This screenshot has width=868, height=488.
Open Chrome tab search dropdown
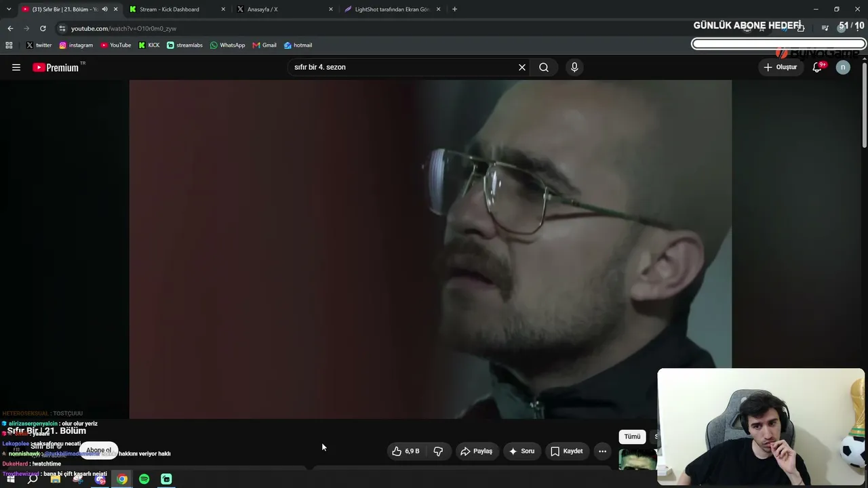pos(9,9)
